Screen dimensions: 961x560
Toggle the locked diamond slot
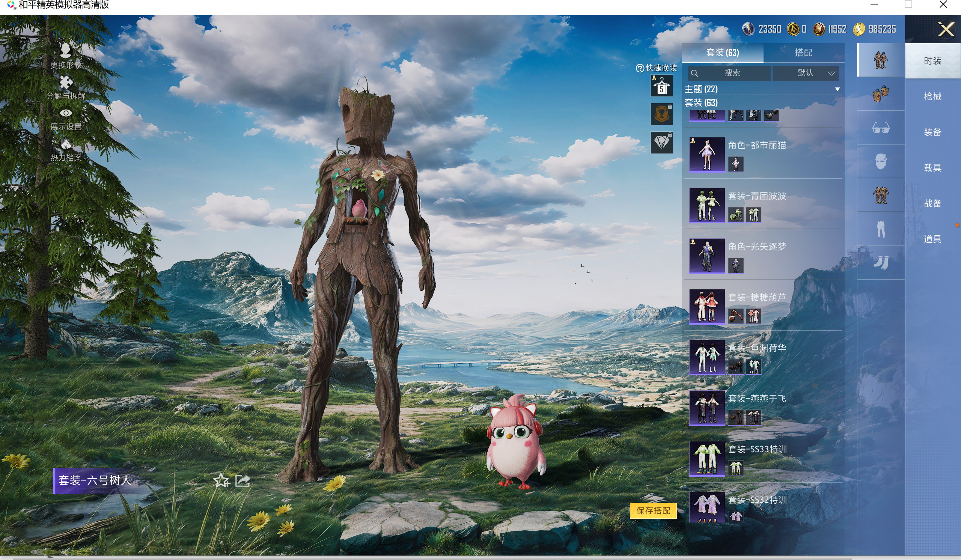pos(661,143)
